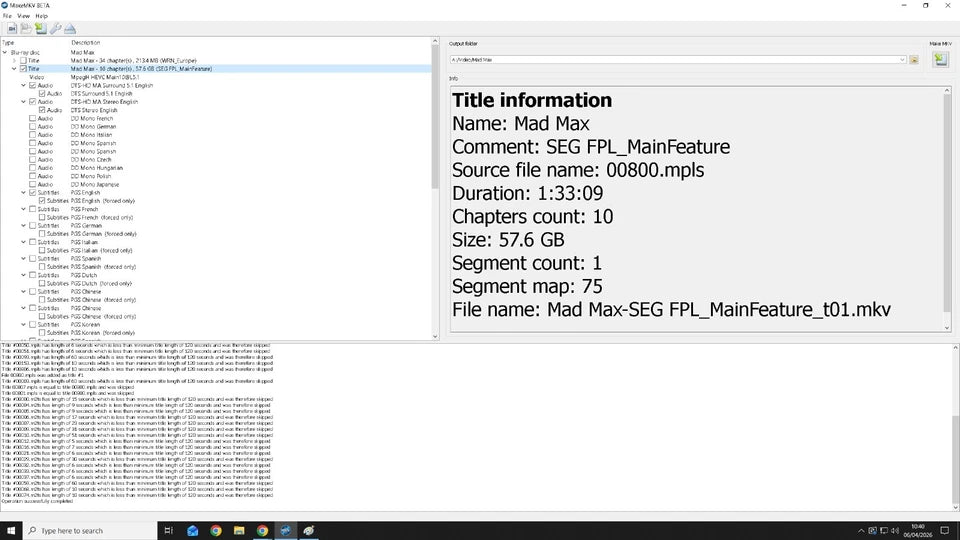Enable DD Mono Hungarian audio track
Image resolution: width=960 pixels, height=540 pixels.
click(32, 168)
